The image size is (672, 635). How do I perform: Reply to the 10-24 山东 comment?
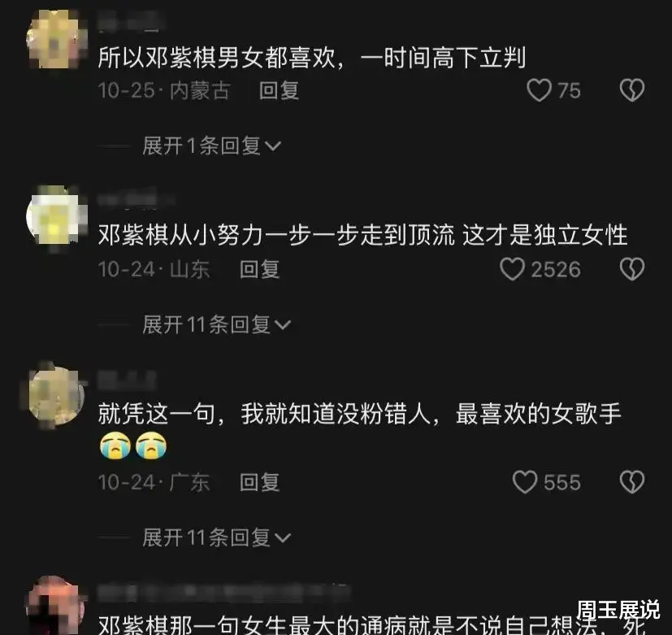coord(260,269)
